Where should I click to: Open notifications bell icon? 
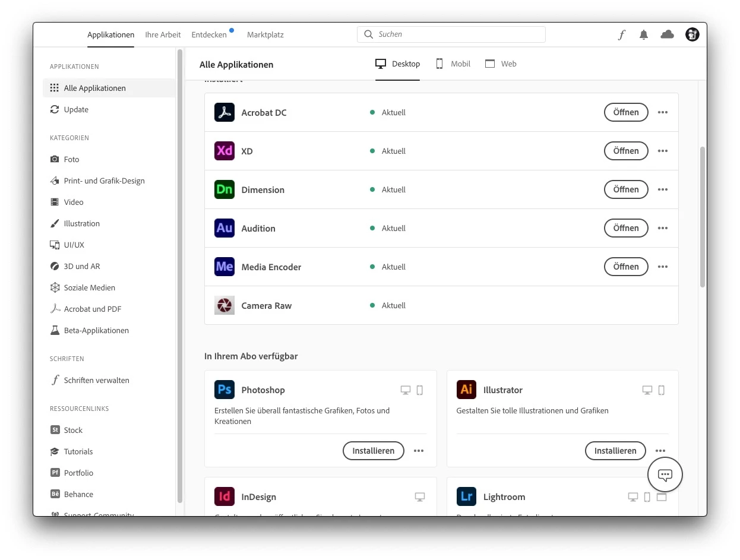(644, 35)
